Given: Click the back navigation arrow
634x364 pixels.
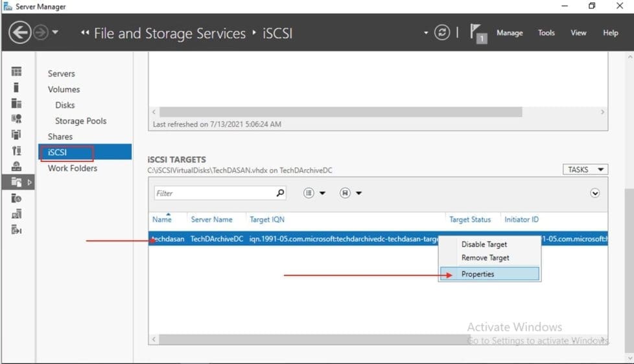Looking at the screenshot, I should pyautogui.click(x=20, y=32).
